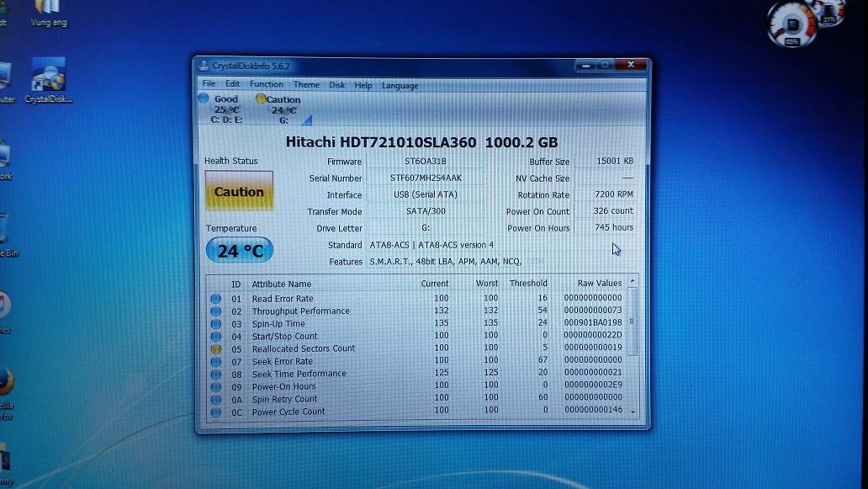Image resolution: width=868 pixels, height=489 pixels.
Task: Click yellow icon for Reallocated Sectors Count
Action: (216, 349)
